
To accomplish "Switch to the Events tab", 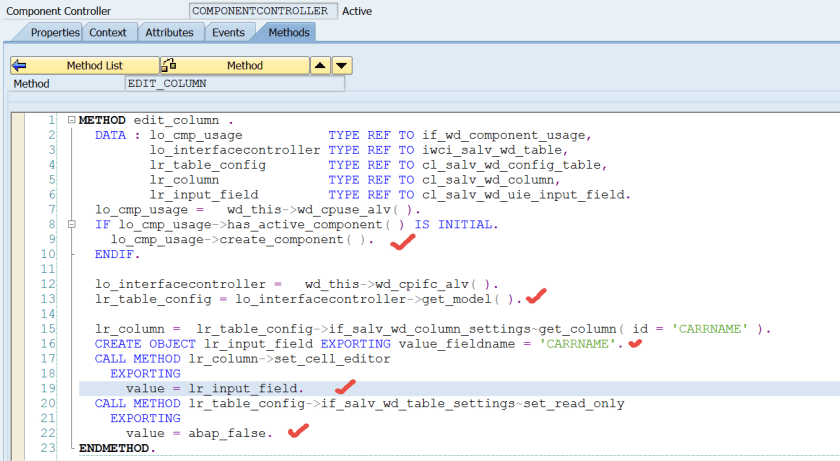I will [x=228, y=33].
